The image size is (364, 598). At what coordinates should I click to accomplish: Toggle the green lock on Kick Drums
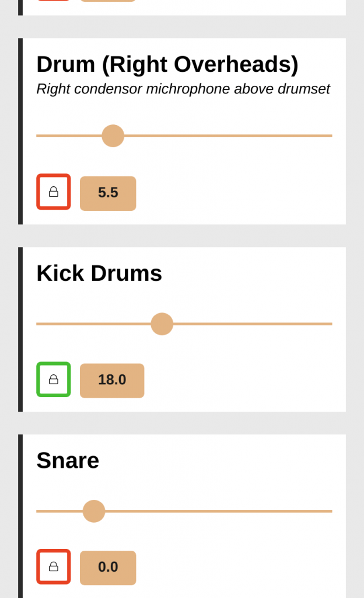[54, 380]
